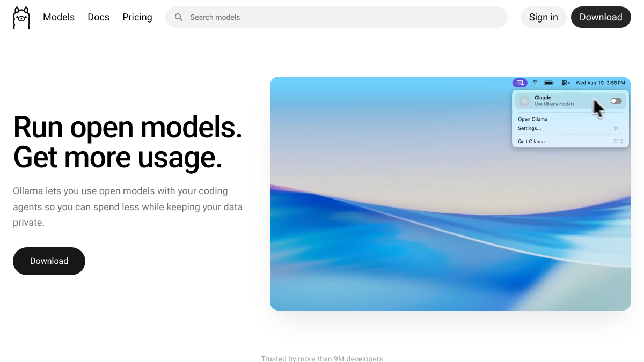
Task: Click the Claude app icon in the demo menu
Action: tap(525, 101)
